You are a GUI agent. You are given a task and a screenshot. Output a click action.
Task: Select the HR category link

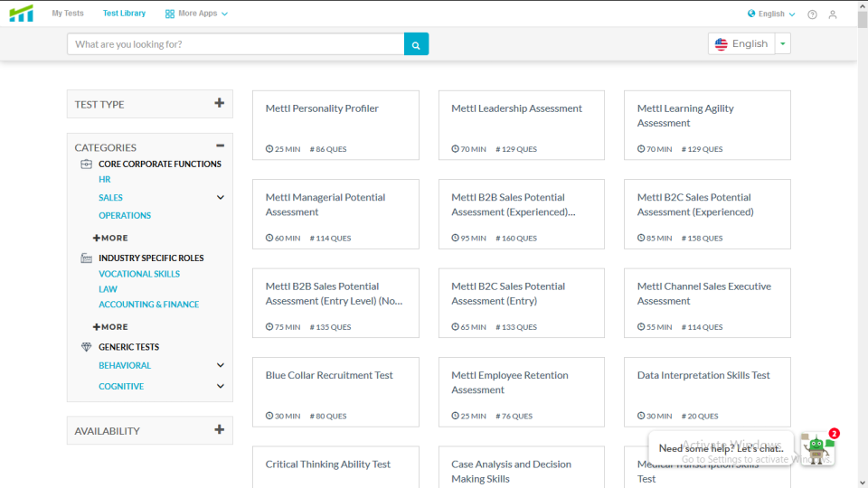click(x=105, y=180)
